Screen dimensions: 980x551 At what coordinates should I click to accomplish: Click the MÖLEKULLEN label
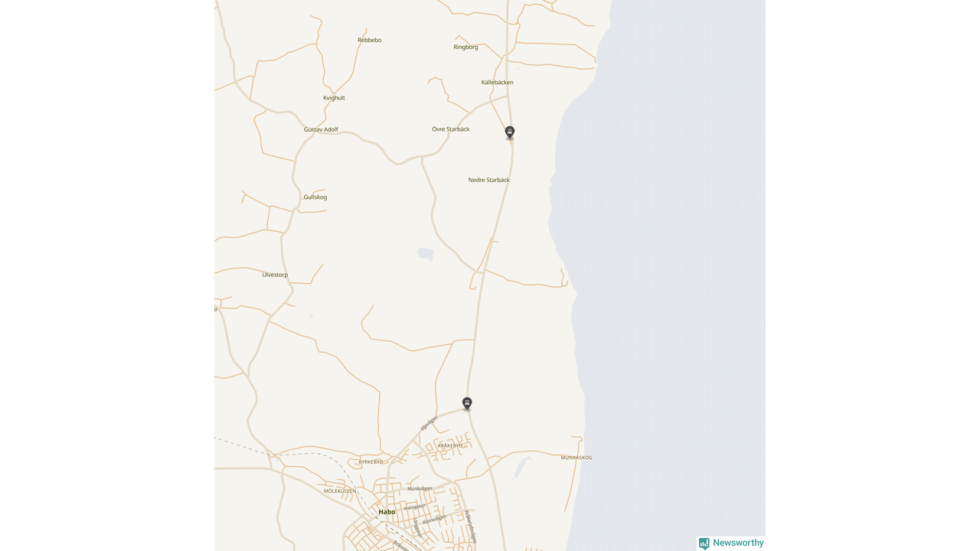pyautogui.click(x=340, y=491)
